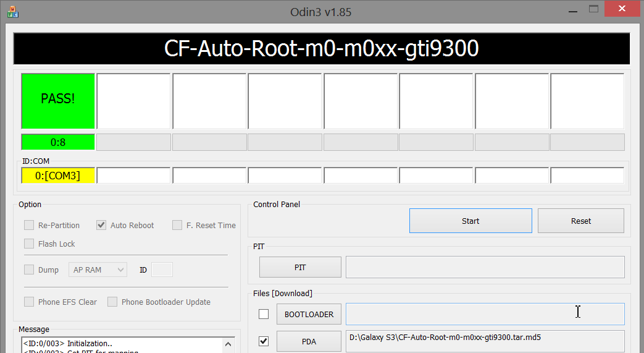Image resolution: width=644 pixels, height=353 pixels.
Task: Click the Start button
Action: [x=470, y=221]
